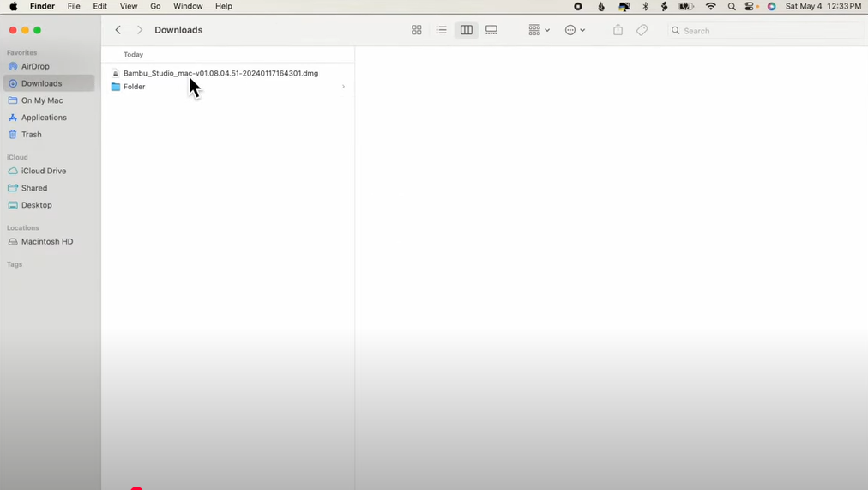Open On My Mac in sidebar
868x490 pixels.
tap(49, 100)
